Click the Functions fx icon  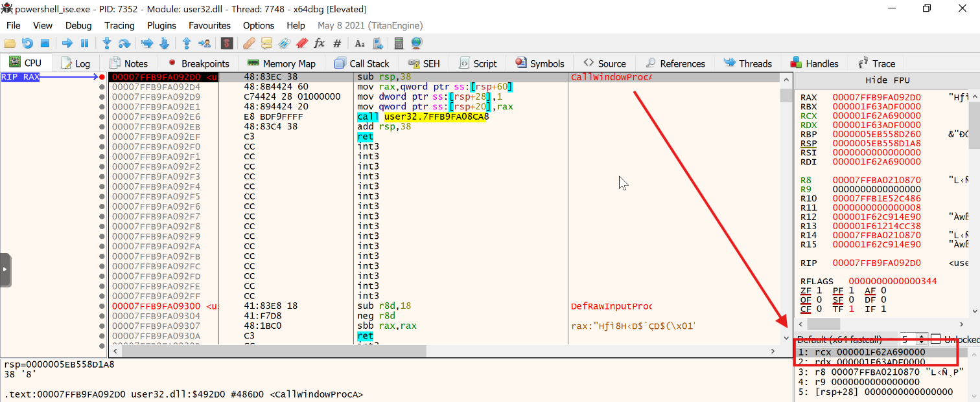click(319, 43)
